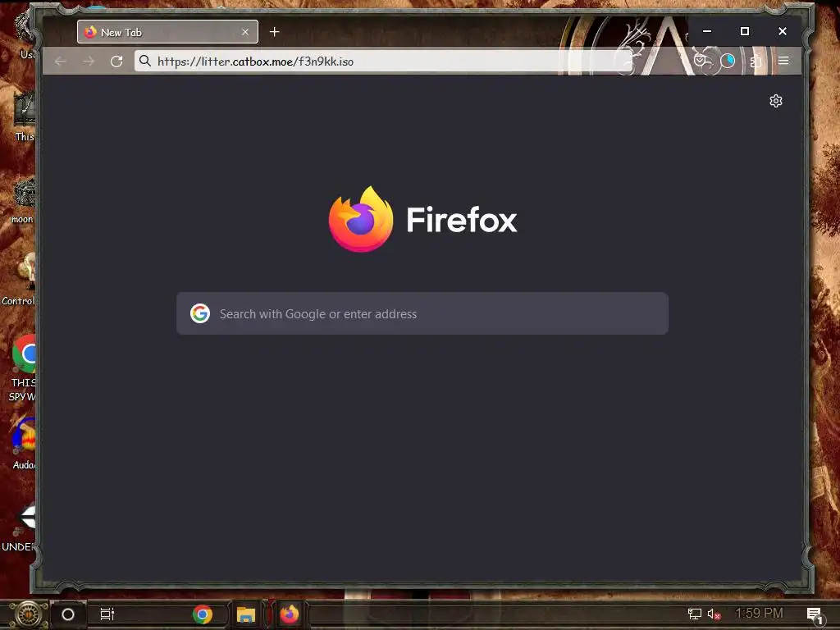
Task: Click the muted volume tray icon
Action: (714, 614)
